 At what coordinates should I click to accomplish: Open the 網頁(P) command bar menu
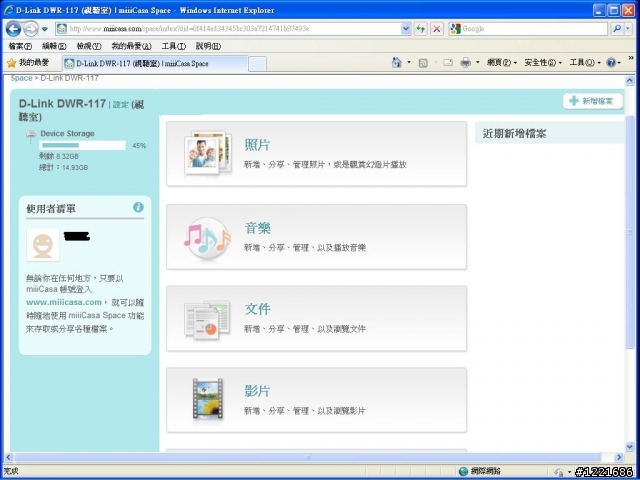tap(502, 63)
